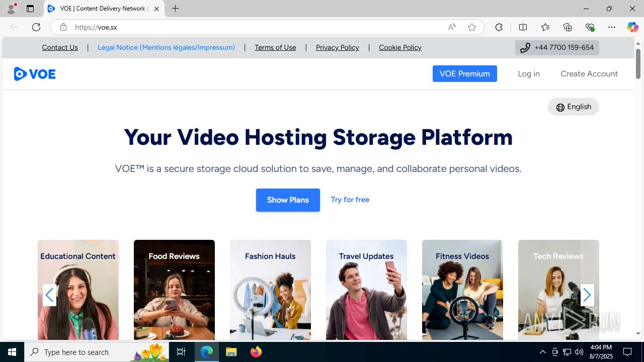Open the English language selector
Screen dimensions: 644x362
pyautogui.click(x=574, y=107)
